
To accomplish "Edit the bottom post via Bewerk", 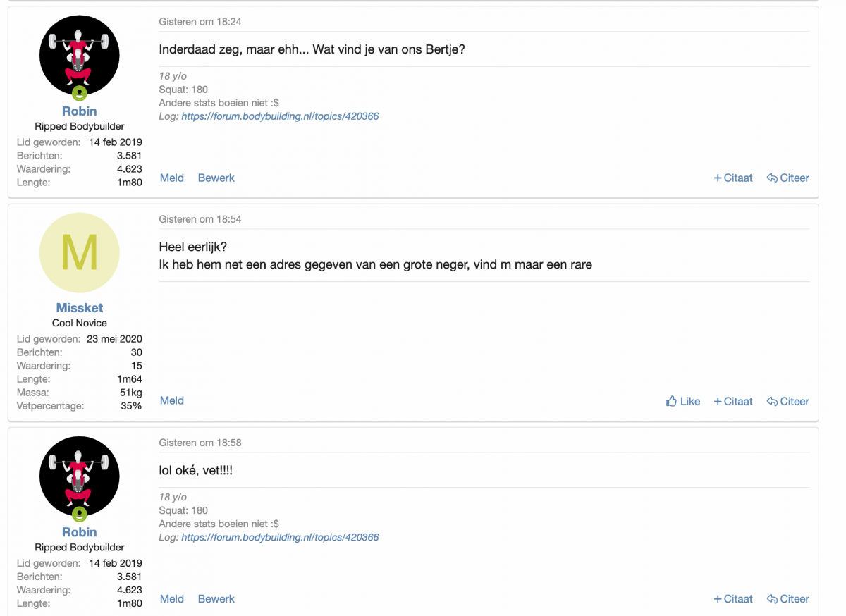I will tap(216, 598).
